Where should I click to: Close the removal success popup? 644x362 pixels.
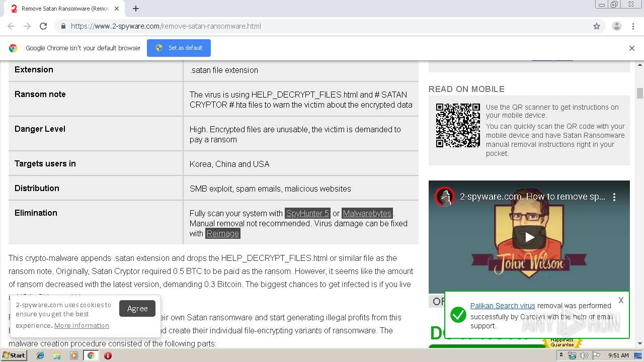point(621,300)
